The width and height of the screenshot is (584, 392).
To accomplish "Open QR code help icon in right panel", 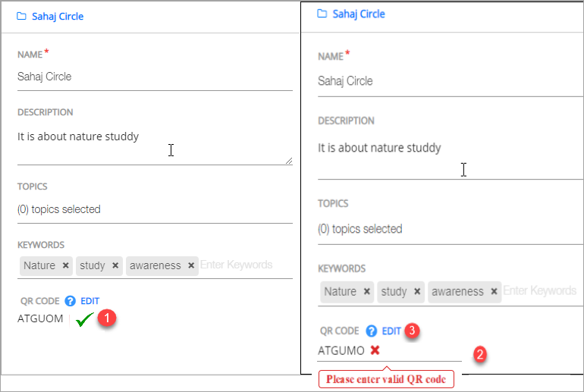I will (x=372, y=331).
